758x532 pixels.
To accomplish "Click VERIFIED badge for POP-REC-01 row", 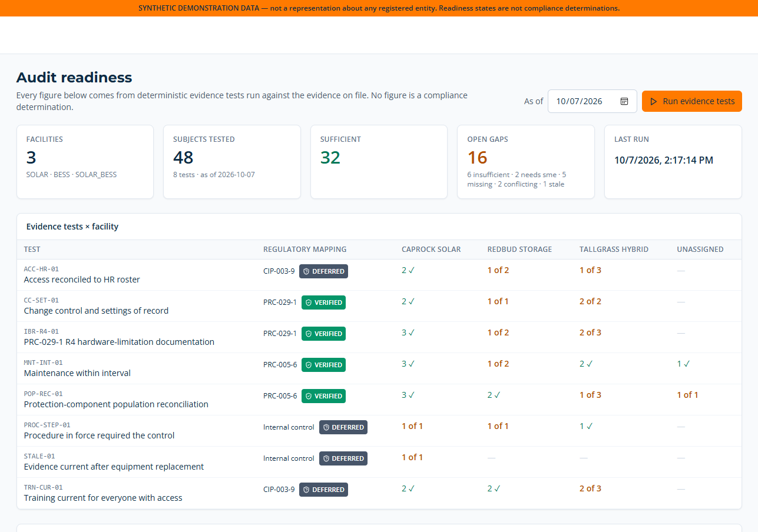I will pyautogui.click(x=323, y=396).
